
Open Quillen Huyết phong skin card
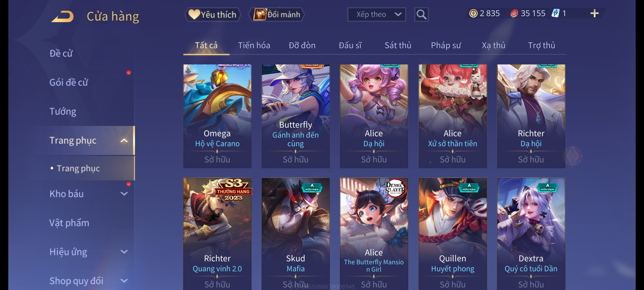pyautogui.click(x=453, y=234)
